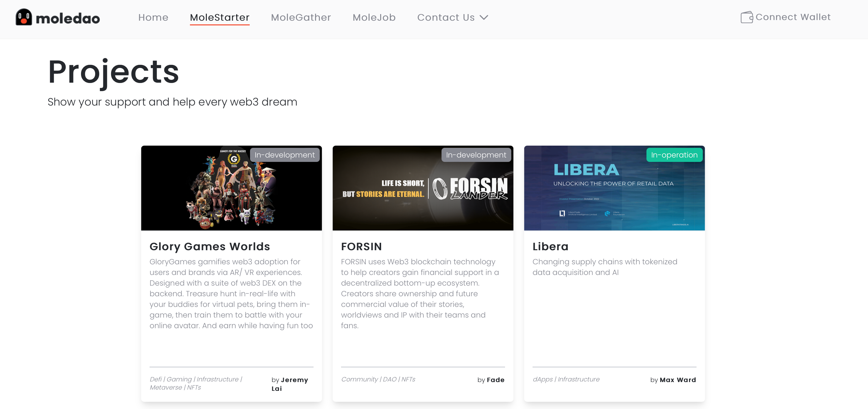
Task: Click author 'by Jeremy Lai'
Action: coord(290,384)
